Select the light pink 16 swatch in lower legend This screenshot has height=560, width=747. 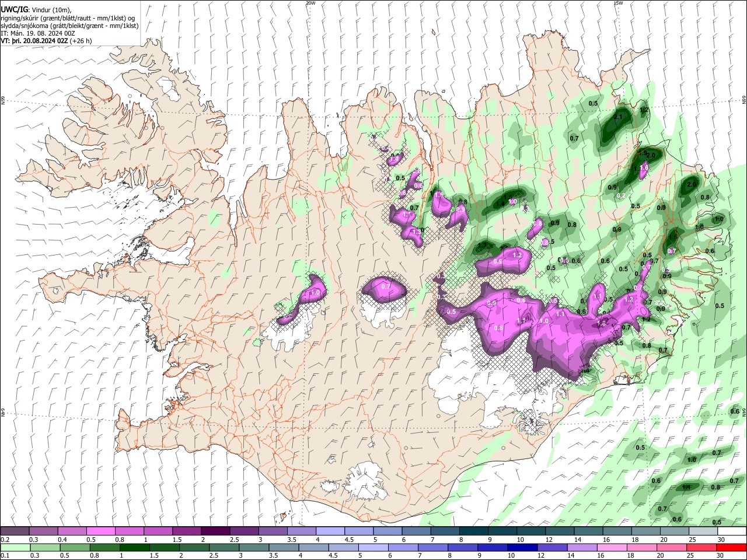pos(611,547)
